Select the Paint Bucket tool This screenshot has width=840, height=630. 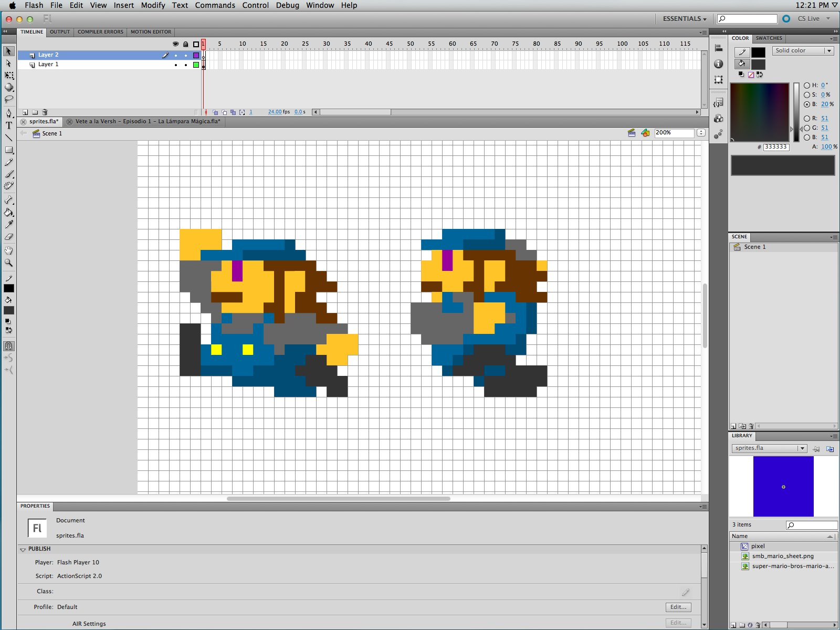(x=9, y=213)
